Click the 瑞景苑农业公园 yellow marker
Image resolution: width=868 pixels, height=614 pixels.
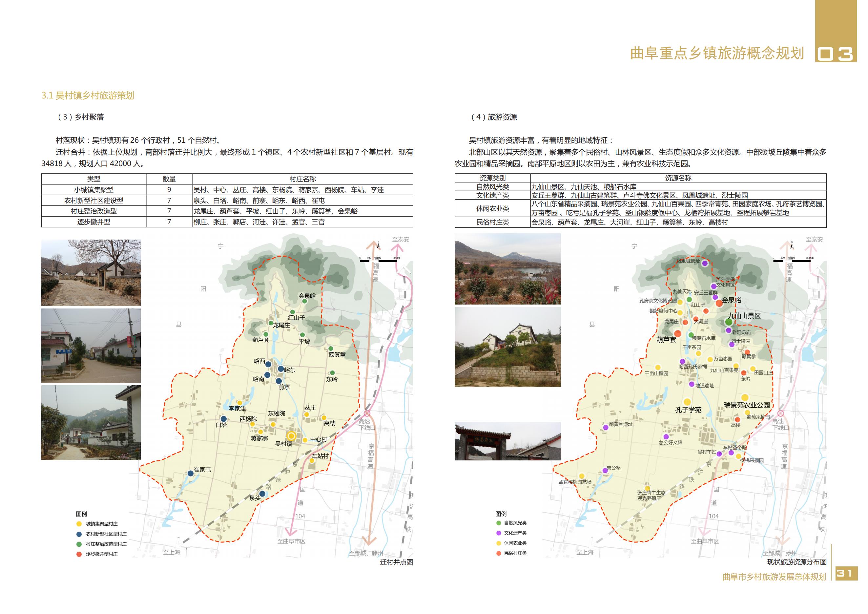pyautogui.click(x=745, y=397)
